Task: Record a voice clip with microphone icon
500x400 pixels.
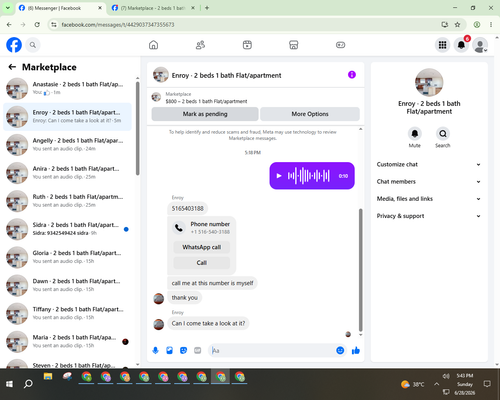Action: pos(155,350)
